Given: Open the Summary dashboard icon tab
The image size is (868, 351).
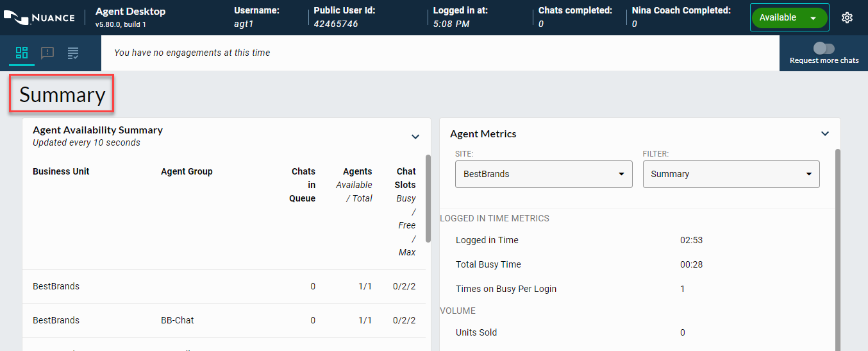Looking at the screenshot, I should (x=22, y=53).
